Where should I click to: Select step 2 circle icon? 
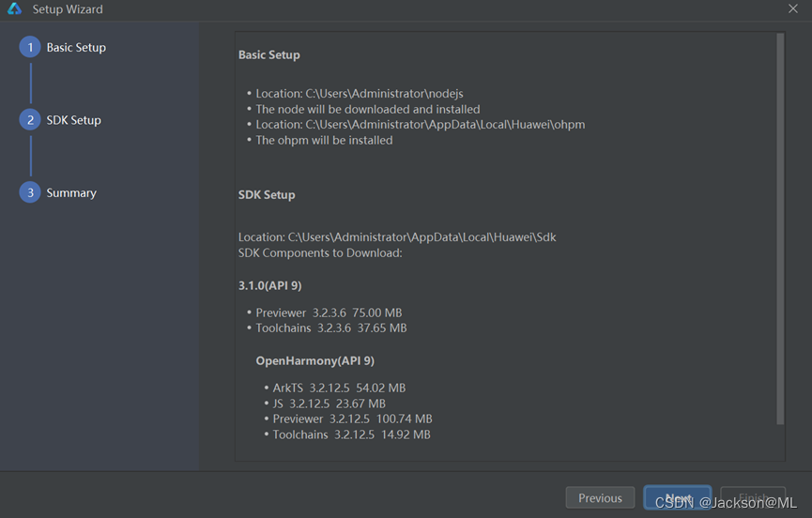pos(30,120)
